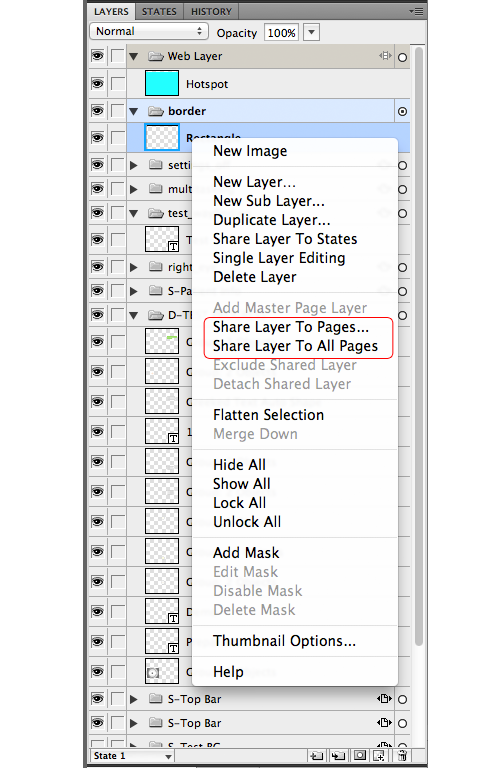Choose Flatten Selection from the context menu
The image size is (500, 768).
click(x=268, y=415)
